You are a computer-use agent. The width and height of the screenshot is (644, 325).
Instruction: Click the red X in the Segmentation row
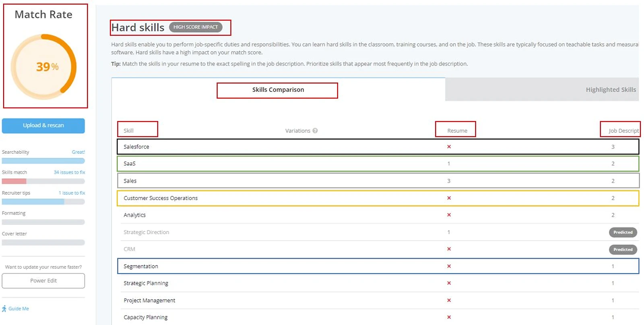(449, 266)
